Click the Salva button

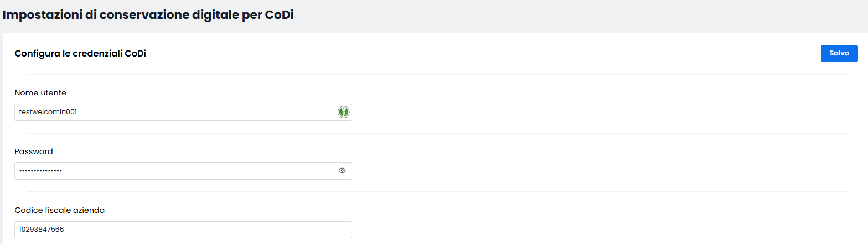point(839,53)
